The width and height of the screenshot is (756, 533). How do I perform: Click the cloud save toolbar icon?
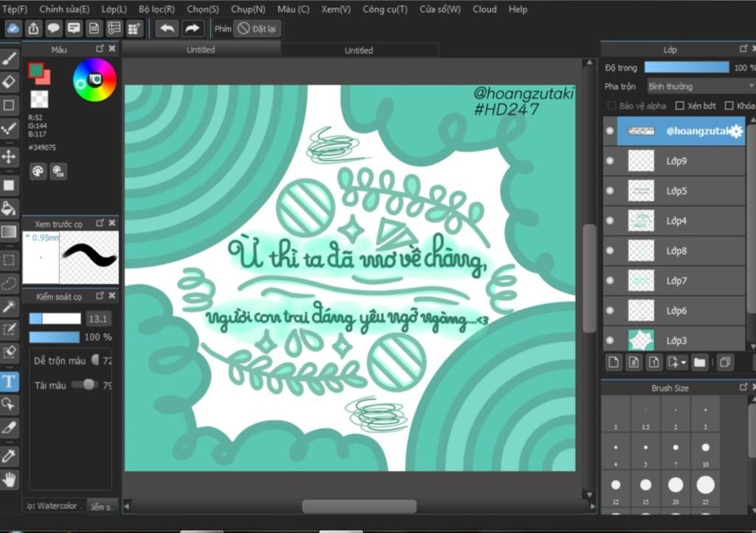[13, 29]
